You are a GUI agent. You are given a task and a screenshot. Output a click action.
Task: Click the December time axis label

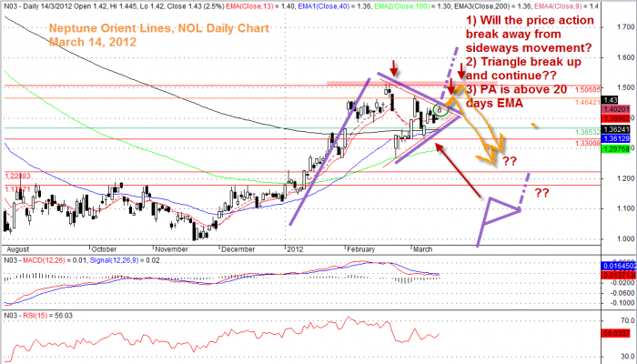tap(238, 249)
